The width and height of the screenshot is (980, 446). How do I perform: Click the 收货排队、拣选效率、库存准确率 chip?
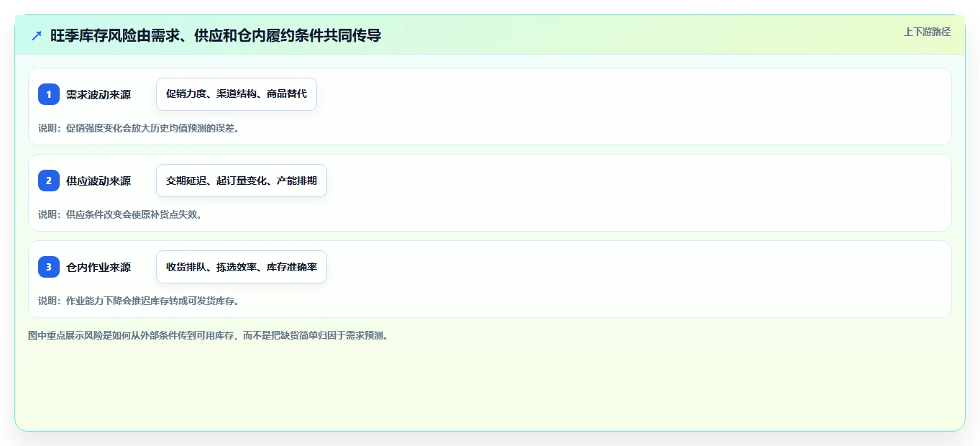[242, 267]
